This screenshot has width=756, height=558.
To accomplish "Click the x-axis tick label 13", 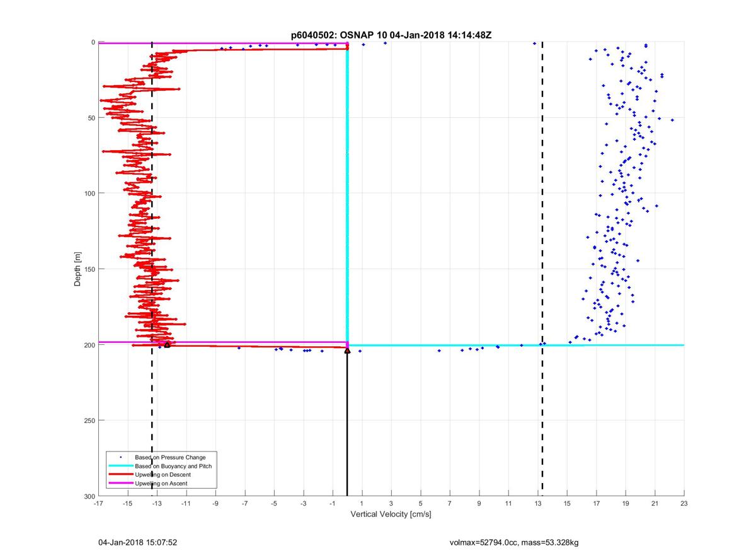I will coord(538,504).
